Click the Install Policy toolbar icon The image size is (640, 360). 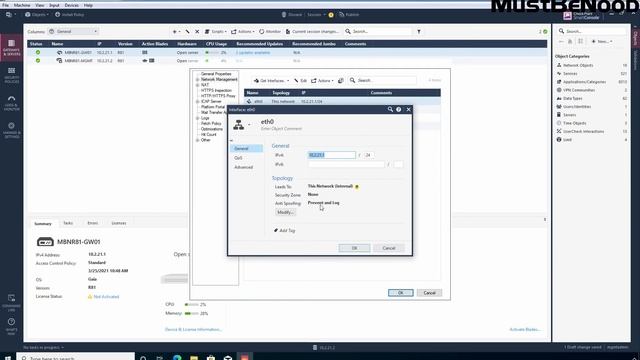pyautogui.click(x=69, y=14)
